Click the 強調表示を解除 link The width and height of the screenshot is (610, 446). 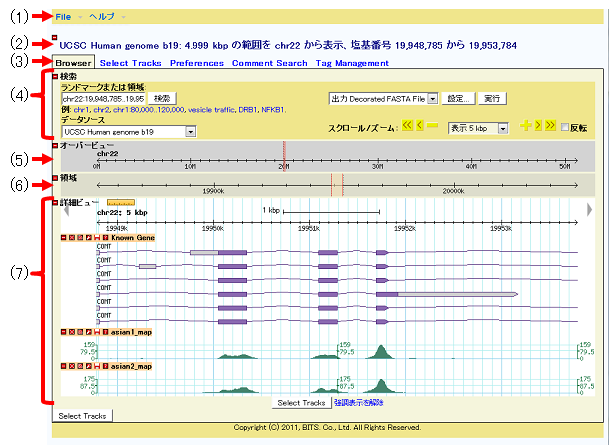(358, 403)
